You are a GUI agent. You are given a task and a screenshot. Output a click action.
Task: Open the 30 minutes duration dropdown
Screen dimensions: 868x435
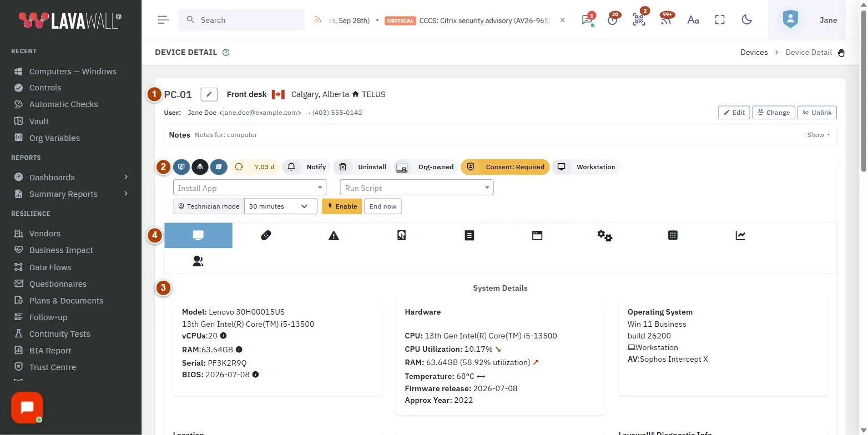pyautogui.click(x=281, y=206)
